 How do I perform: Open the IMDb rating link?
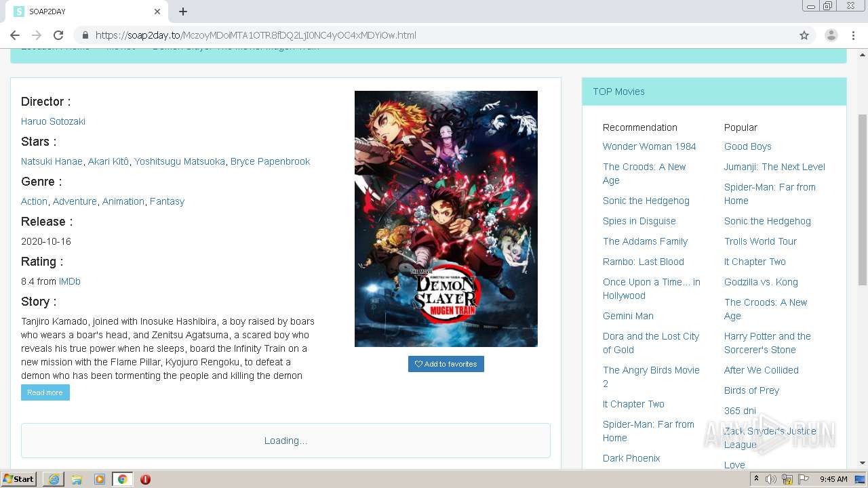(x=70, y=281)
